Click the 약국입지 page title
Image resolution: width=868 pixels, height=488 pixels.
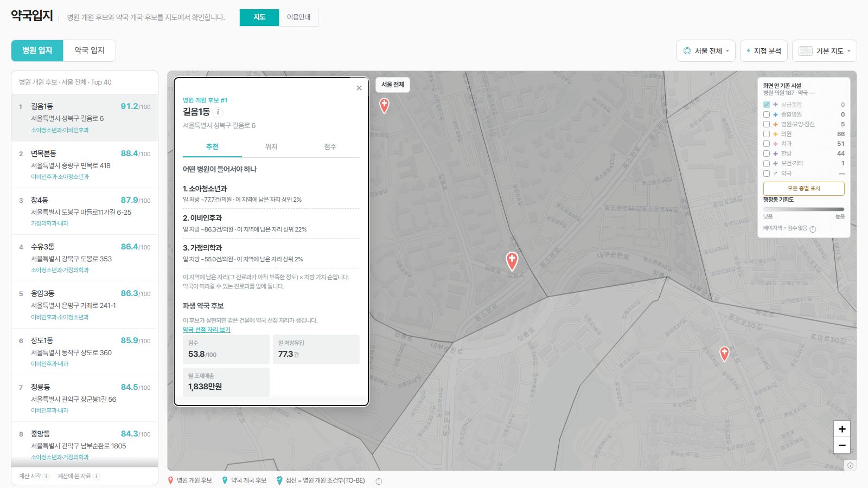(32, 16)
